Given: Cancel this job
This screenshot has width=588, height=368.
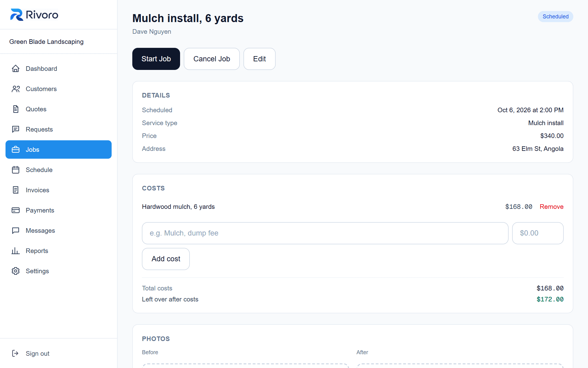Looking at the screenshot, I should point(212,59).
